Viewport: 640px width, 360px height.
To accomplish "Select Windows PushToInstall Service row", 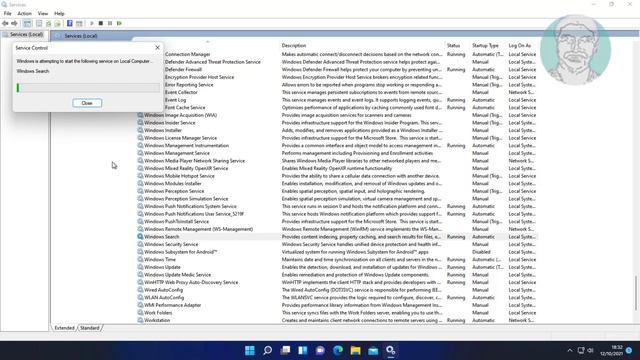I will (x=337, y=222).
